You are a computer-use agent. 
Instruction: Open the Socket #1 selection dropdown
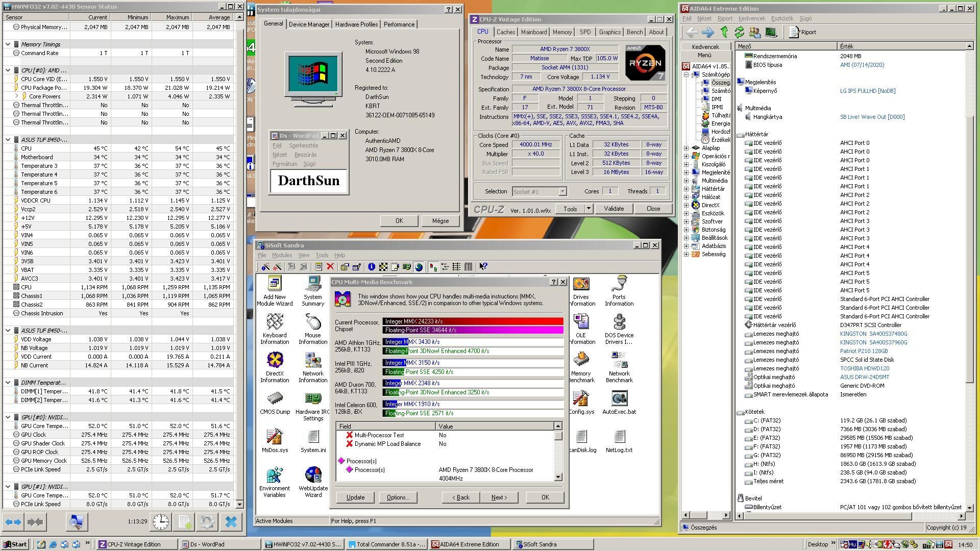pyautogui.click(x=562, y=191)
